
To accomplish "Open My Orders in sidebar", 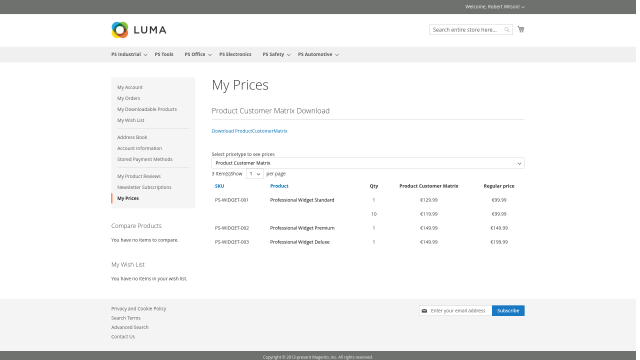I will pyautogui.click(x=129, y=98).
